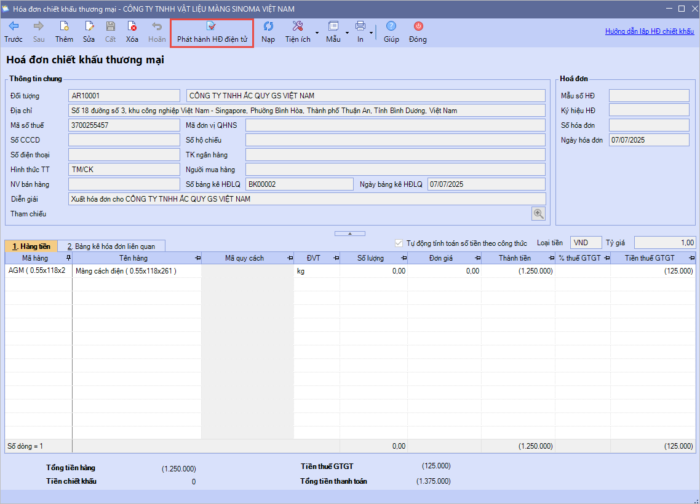The width and height of the screenshot is (700, 504).
Task: Click the Xóa (delete) toolbar icon
Action: point(132,26)
